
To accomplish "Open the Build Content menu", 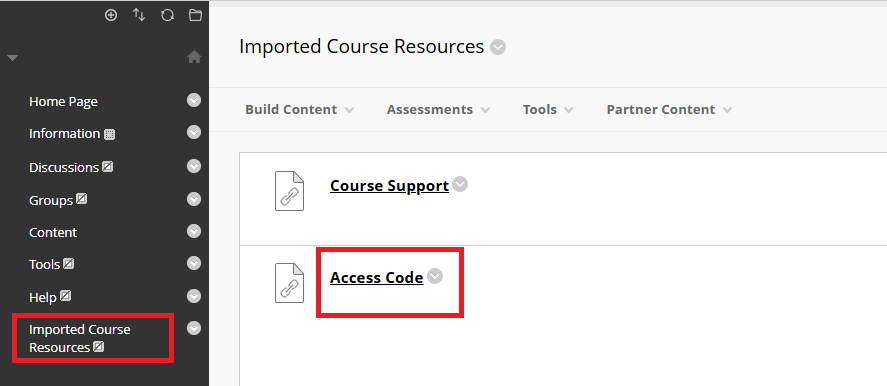I will [299, 109].
